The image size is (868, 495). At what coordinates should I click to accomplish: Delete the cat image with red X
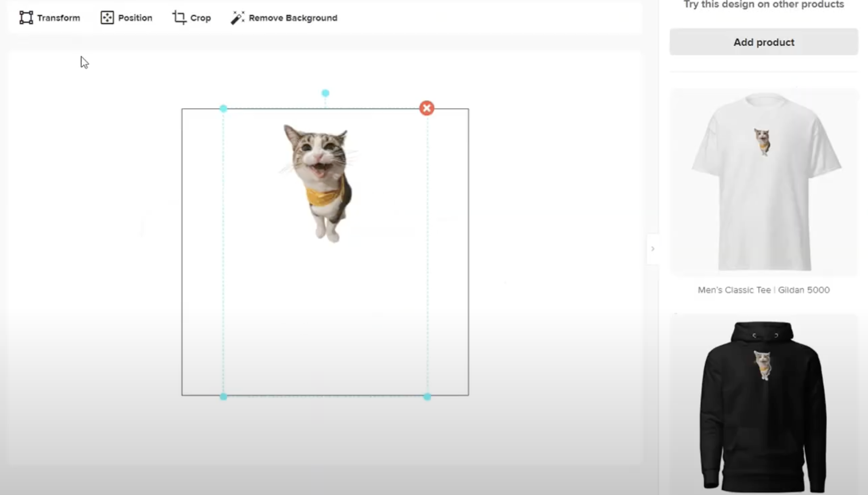(x=426, y=108)
